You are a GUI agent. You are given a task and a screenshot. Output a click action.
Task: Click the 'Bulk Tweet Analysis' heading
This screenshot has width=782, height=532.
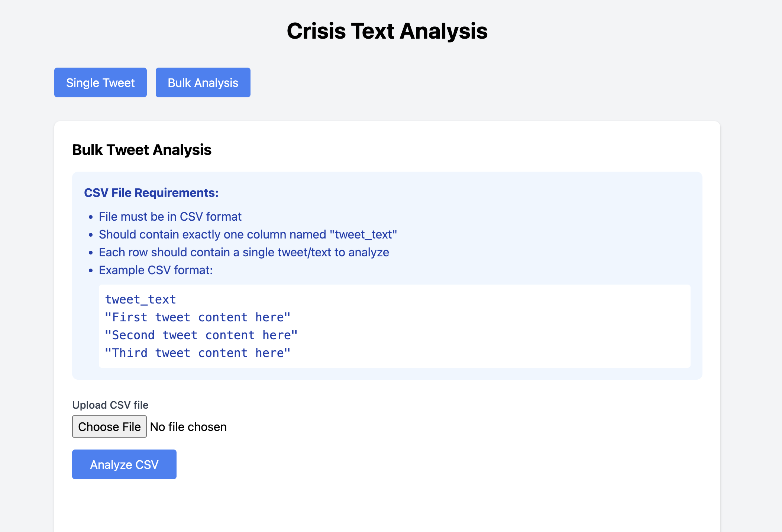(142, 150)
